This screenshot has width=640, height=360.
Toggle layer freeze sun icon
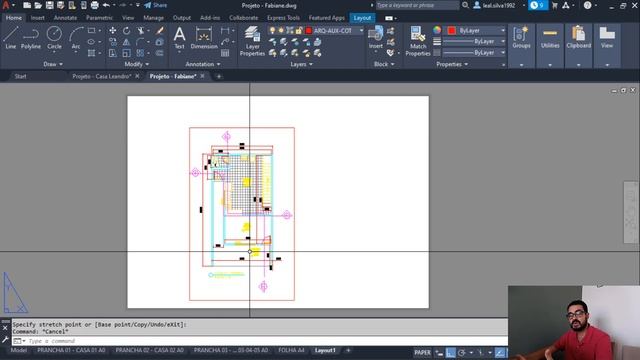click(281, 31)
